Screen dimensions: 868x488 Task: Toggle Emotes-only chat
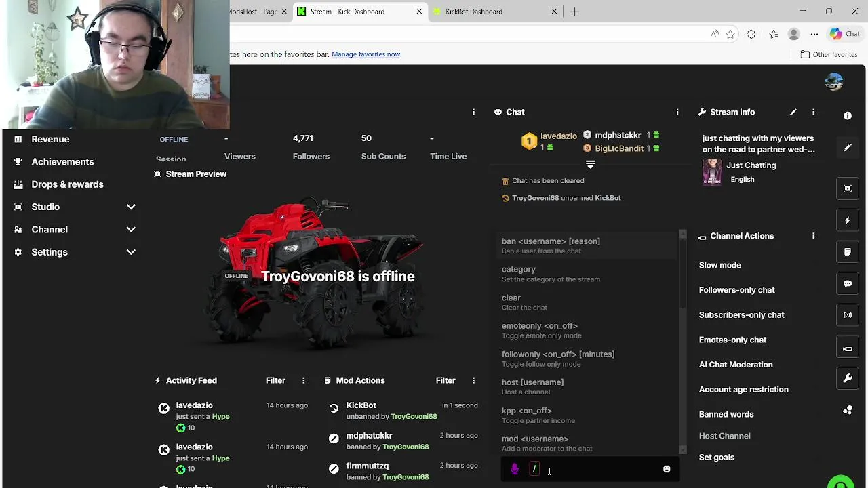tap(732, 340)
